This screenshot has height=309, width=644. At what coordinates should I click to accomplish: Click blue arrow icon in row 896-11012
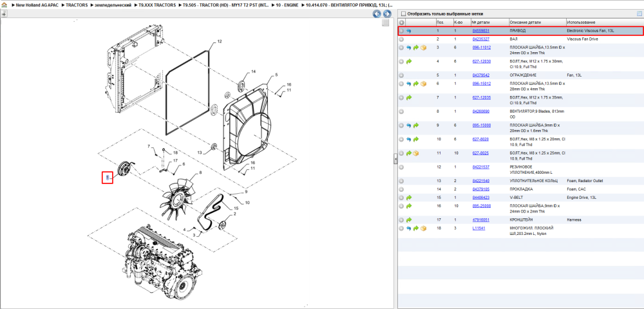click(x=409, y=48)
